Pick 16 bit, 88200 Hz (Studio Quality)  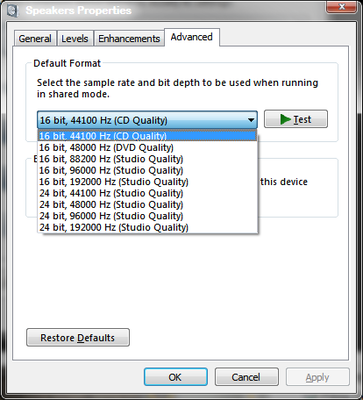point(147,159)
